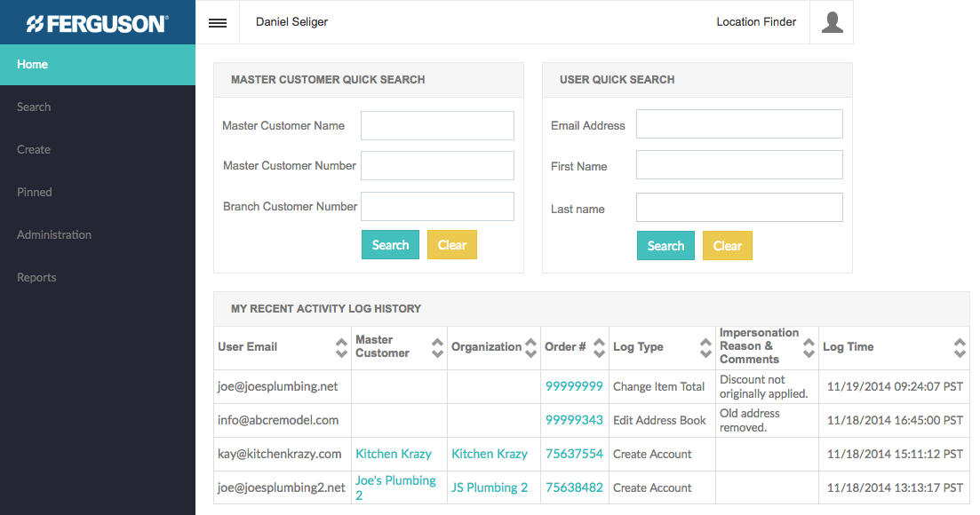980x515 pixels.
Task: Open the user profile avatar icon
Action: (x=832, y=22)
